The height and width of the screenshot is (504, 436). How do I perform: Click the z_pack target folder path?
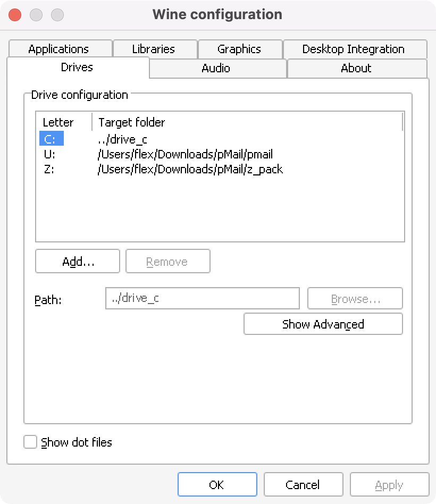coord(190,170)
